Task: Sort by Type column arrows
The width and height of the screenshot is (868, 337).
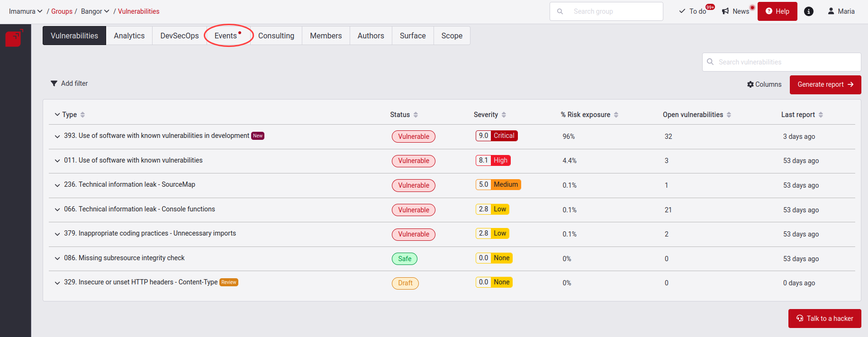Action: point(82,115)
